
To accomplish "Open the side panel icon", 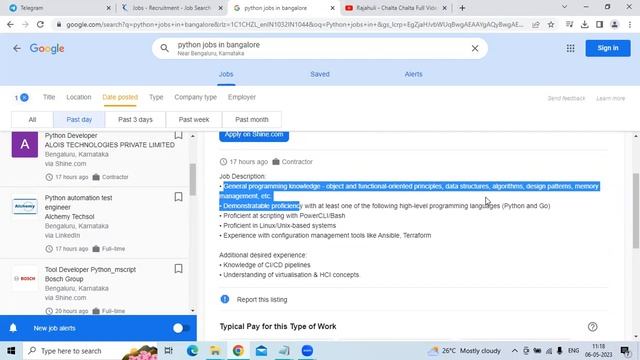I will pyautogui.click(x=599, y=24).
